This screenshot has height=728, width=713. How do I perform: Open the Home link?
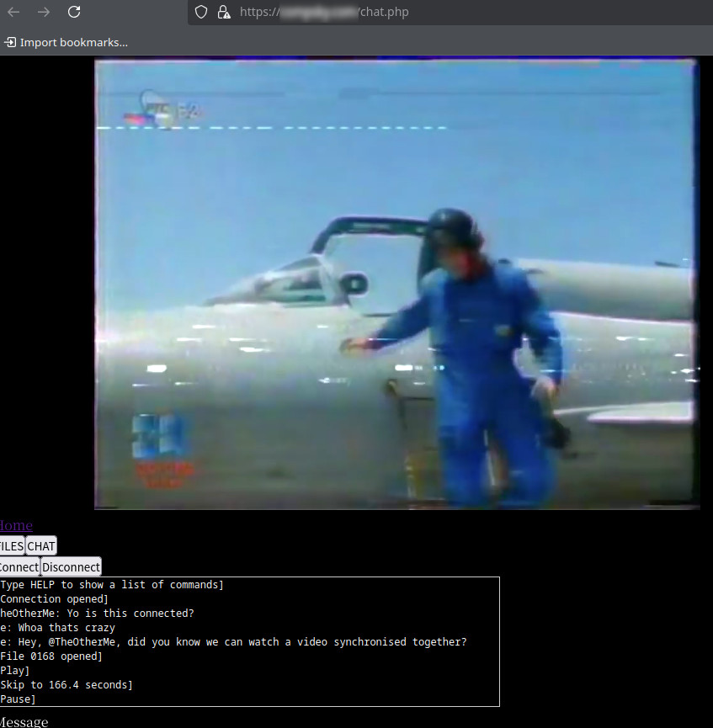tap(16, 525)
